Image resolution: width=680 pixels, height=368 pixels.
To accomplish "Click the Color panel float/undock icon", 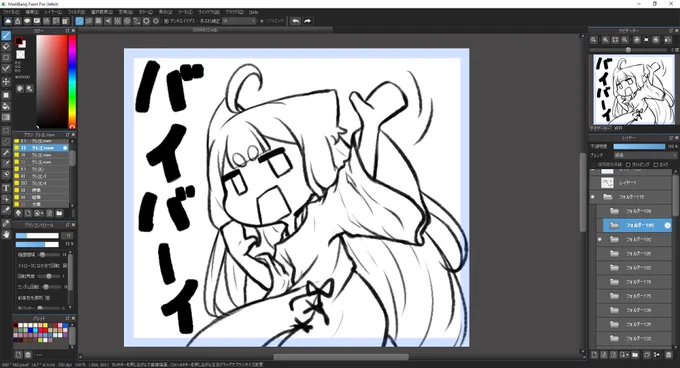I will (x=68, y=31).
